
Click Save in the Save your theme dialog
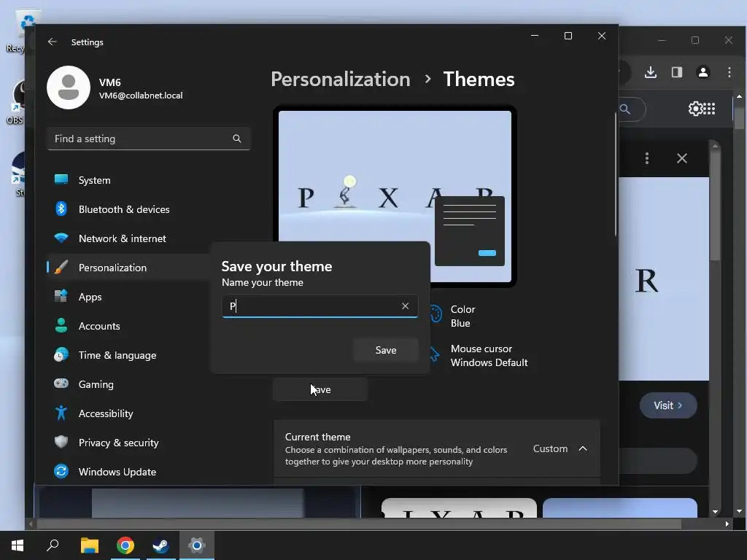(386, 351)
